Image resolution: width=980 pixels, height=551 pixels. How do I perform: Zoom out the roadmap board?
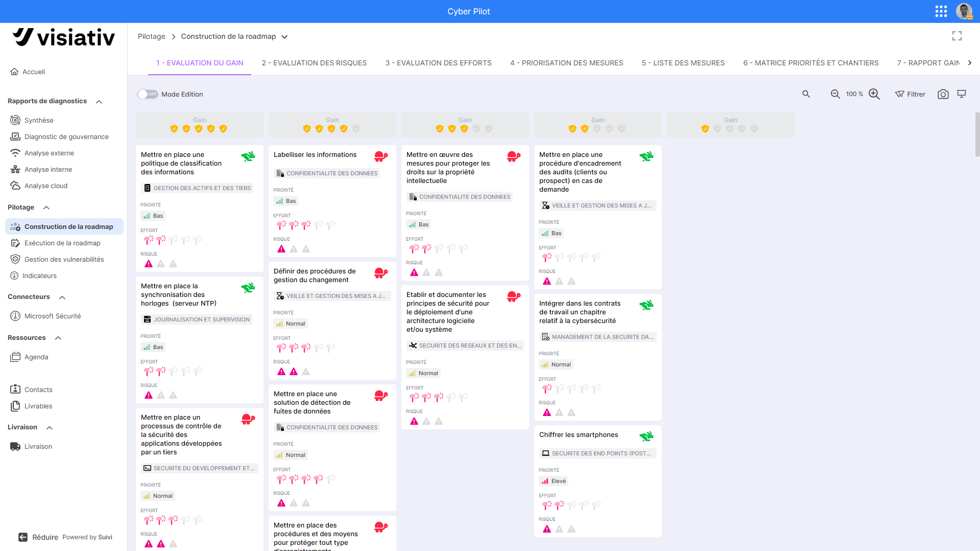pyautogui.click(x=835, y=94)
